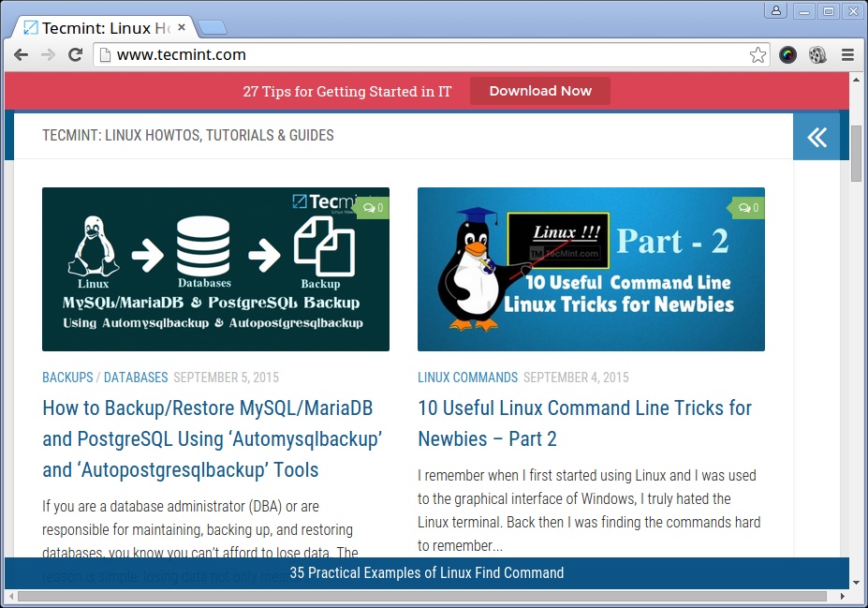Open 'How to Backup/Restore MySQL/MariaDB' article title

(212, 438)
